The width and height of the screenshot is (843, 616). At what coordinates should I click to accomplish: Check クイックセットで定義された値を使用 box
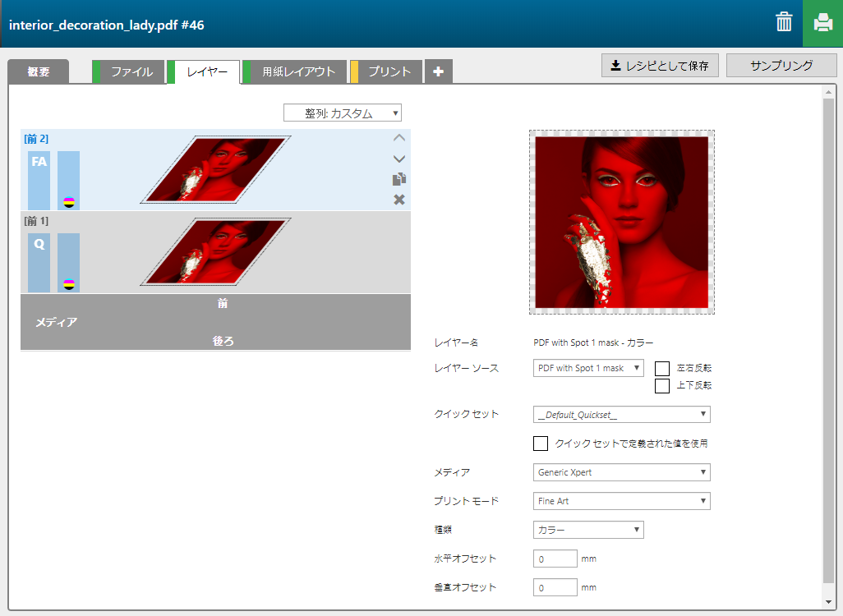[x=541, y=444]
